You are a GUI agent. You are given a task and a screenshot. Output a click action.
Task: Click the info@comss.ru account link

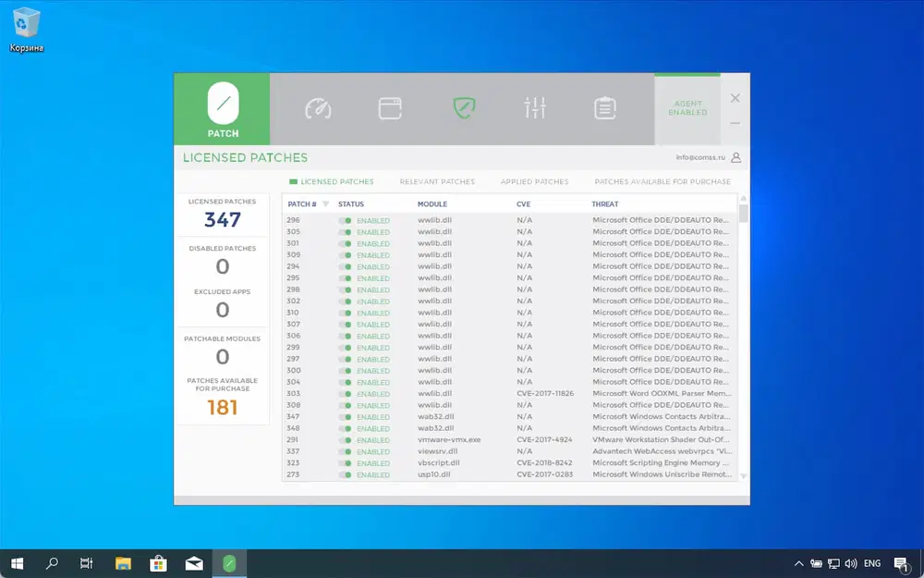point(700,157)
